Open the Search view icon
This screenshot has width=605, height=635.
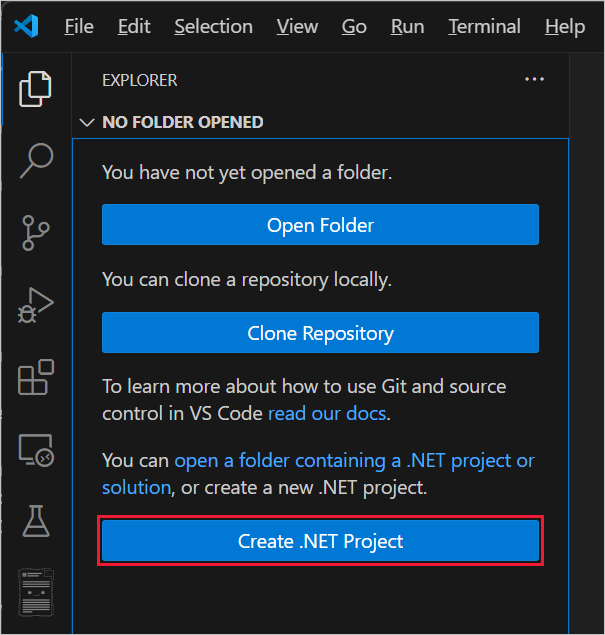[x=36, y=160]
